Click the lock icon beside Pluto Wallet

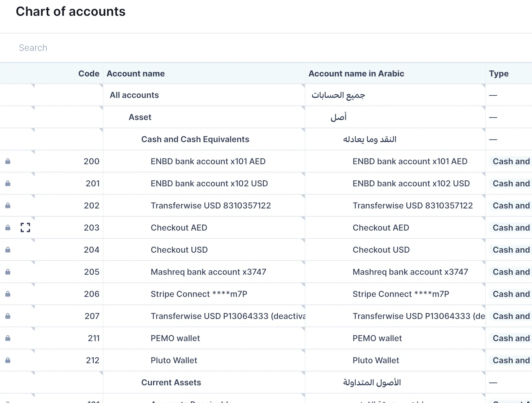point(7,360)
